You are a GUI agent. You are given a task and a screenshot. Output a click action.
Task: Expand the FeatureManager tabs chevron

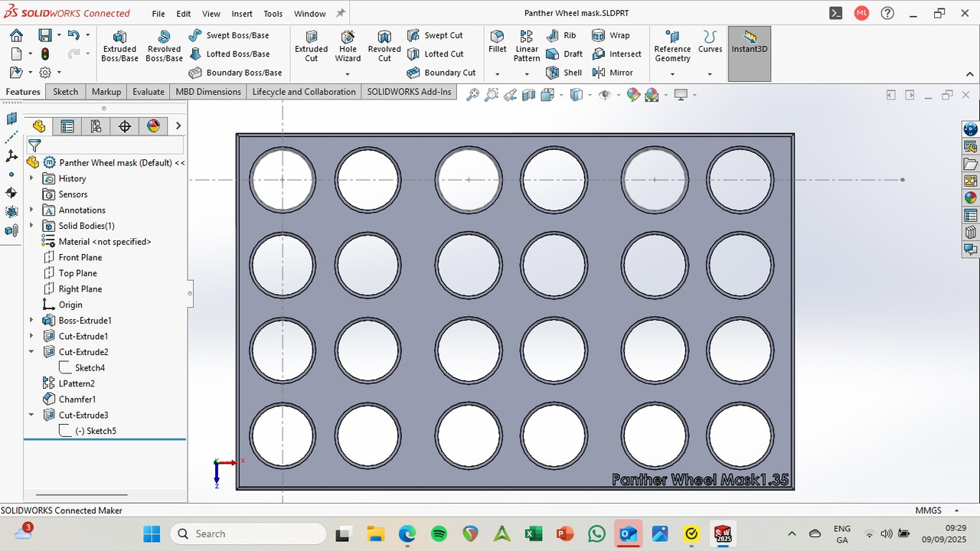[178, 126]
